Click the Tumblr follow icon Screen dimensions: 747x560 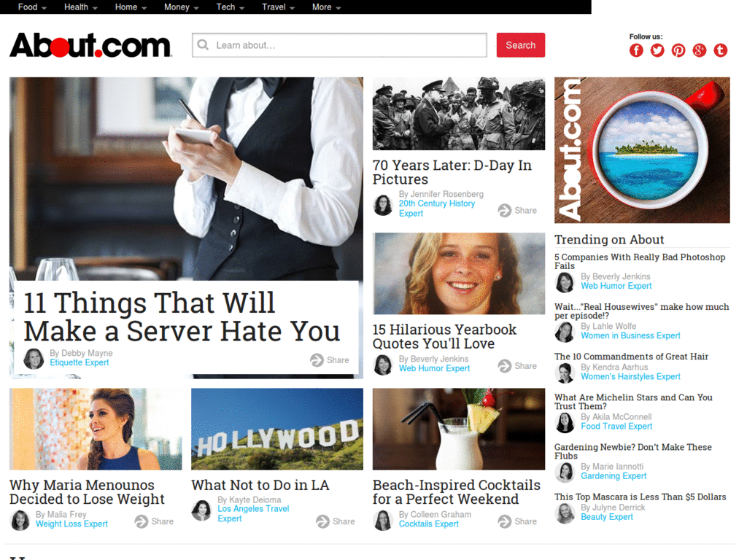[x=720, y=50]
